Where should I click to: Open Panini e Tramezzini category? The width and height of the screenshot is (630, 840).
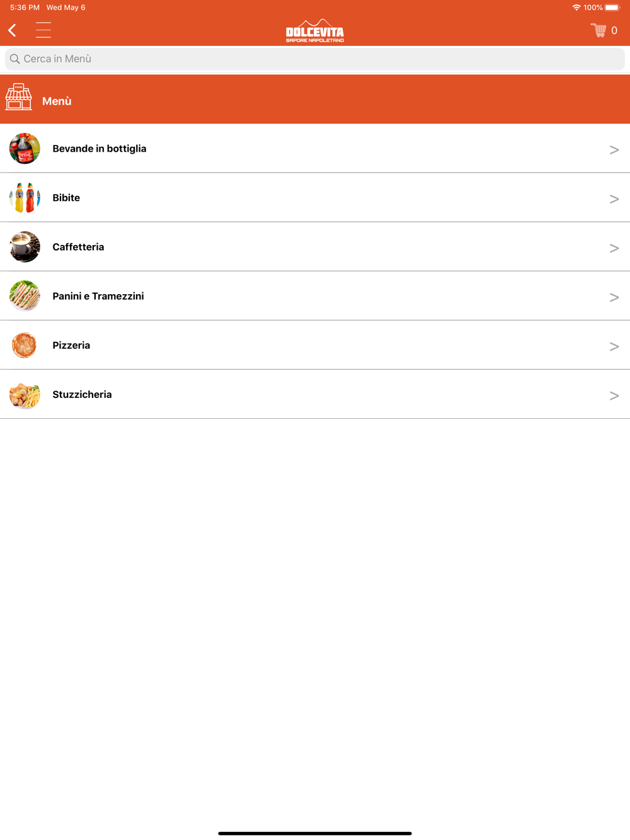(x=315, y=296)
